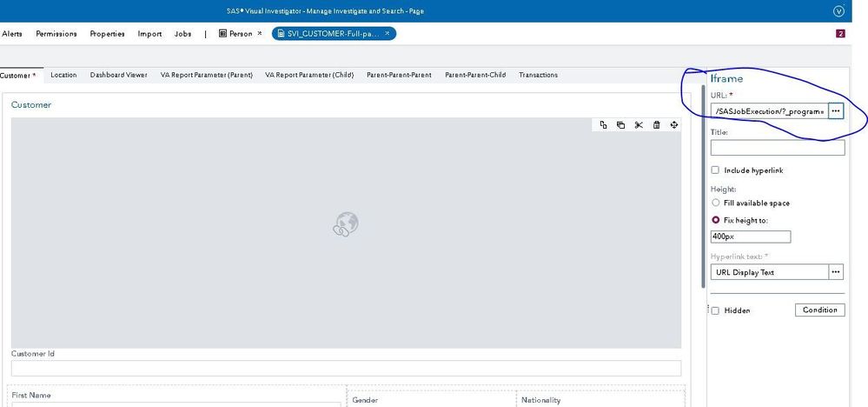Click the move handle icon on iframe toolbar

click(x=673, y=125)
